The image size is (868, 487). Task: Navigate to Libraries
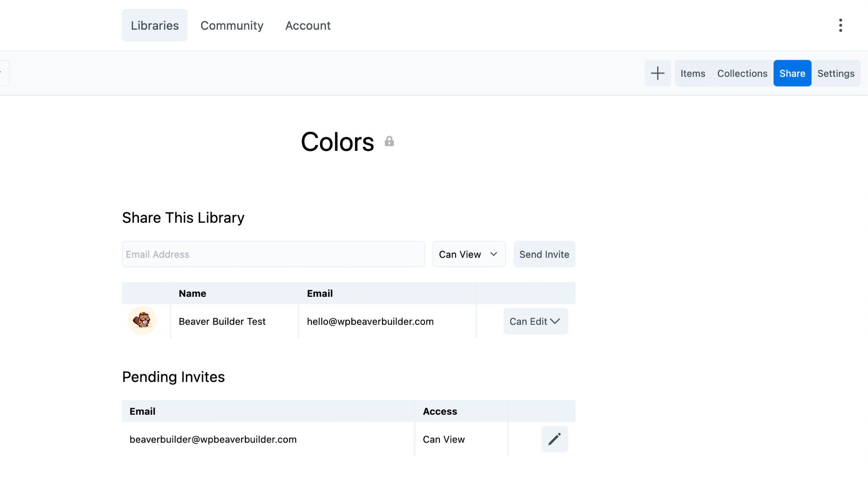click(155, 25)
